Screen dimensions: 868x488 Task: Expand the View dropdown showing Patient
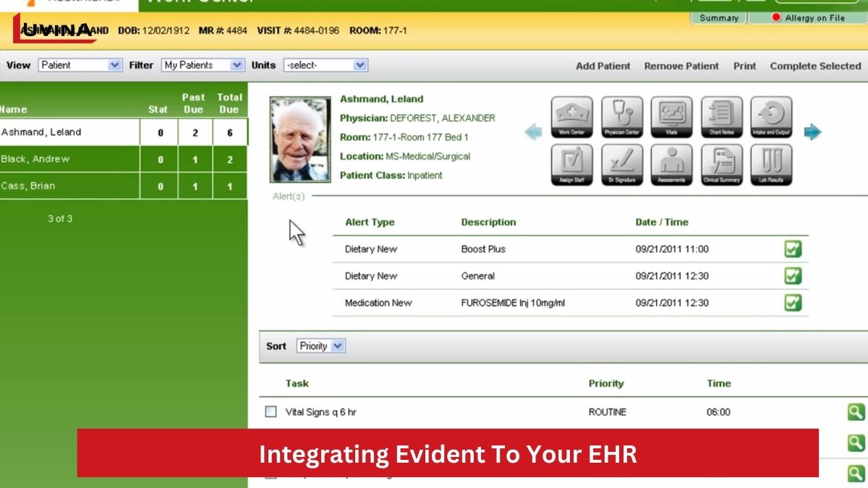point(80,65)
